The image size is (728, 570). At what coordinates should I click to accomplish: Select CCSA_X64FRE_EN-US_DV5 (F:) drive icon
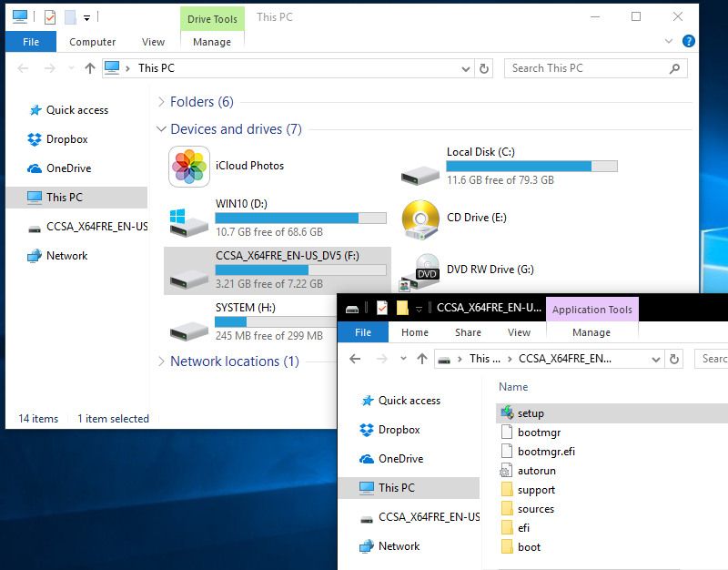point(189,280)
